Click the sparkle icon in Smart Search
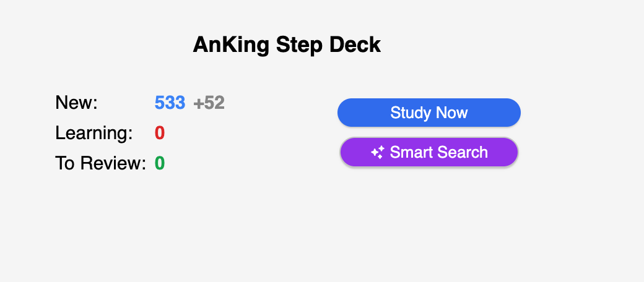Viewport: 644px width, 282px height. pos(378,152)
